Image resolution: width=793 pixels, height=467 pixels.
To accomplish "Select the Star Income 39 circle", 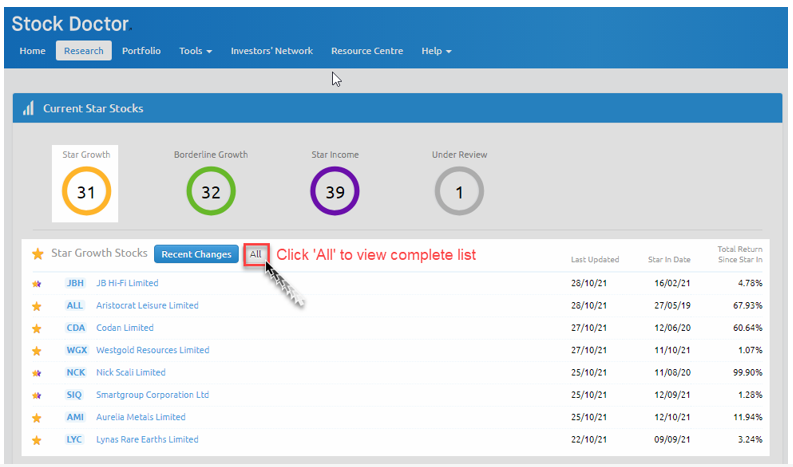I will (335, 191).
